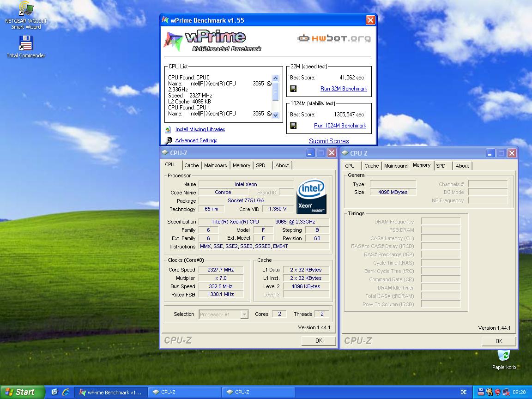Click the Show Desktop quick launch icon

coord(54,392)
